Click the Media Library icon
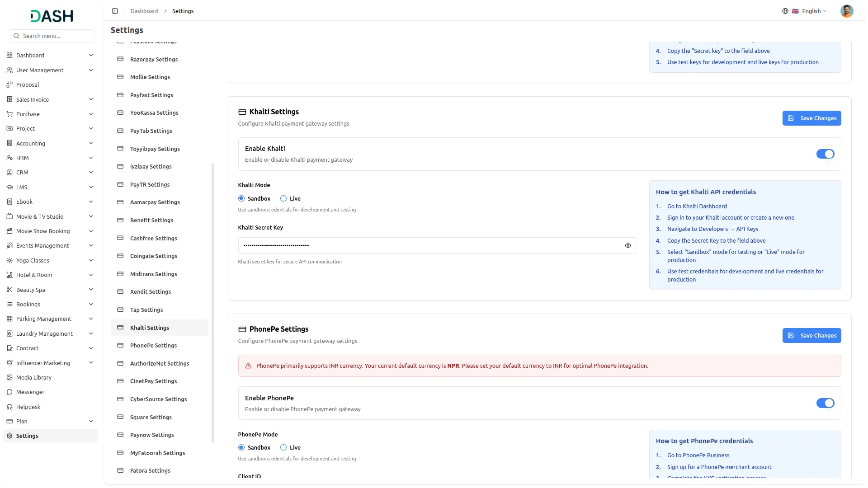 tap(9, 377)
